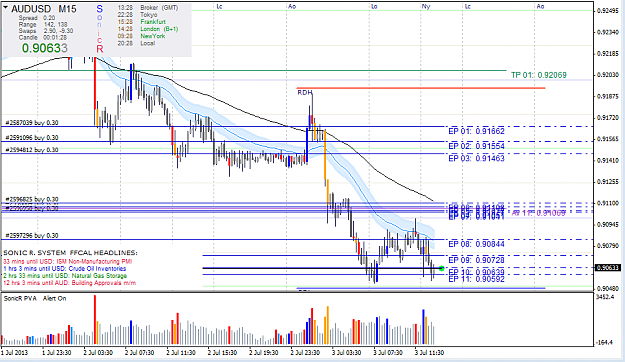Select order #2597296 buy 0.30 line label
The width and height of the screenshot is (625, 362).
(x=32, y=236)
